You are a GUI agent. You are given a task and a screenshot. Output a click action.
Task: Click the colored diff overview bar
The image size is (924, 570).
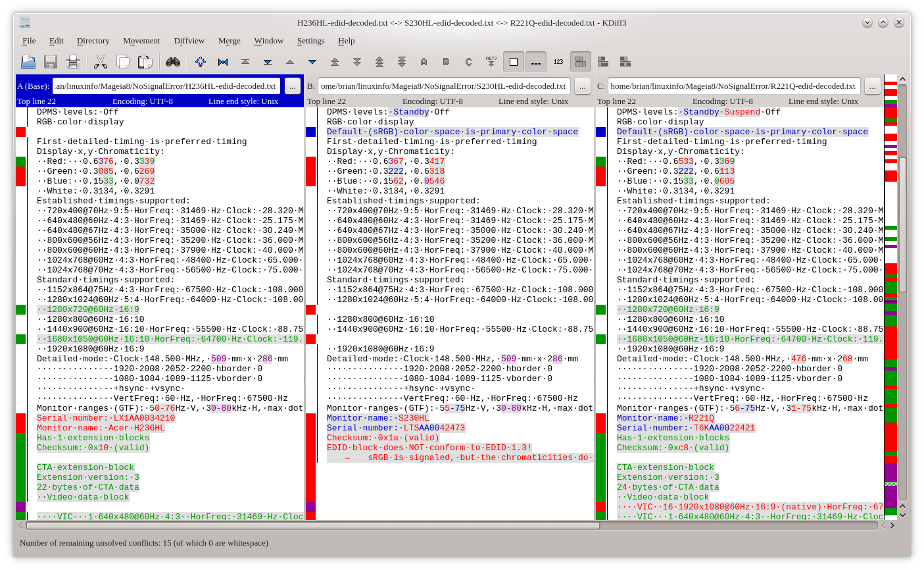pyautogui.click(x=891, y=296)
